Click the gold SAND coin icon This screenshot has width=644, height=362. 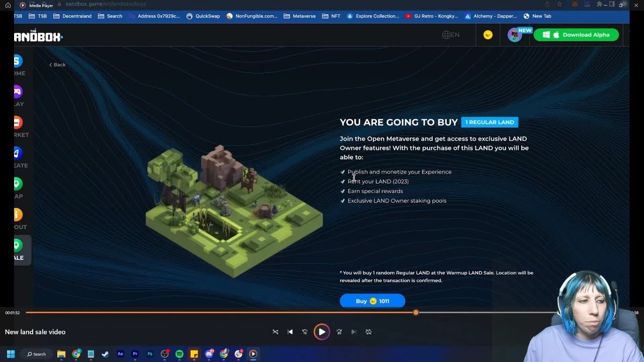click(488, 35)
